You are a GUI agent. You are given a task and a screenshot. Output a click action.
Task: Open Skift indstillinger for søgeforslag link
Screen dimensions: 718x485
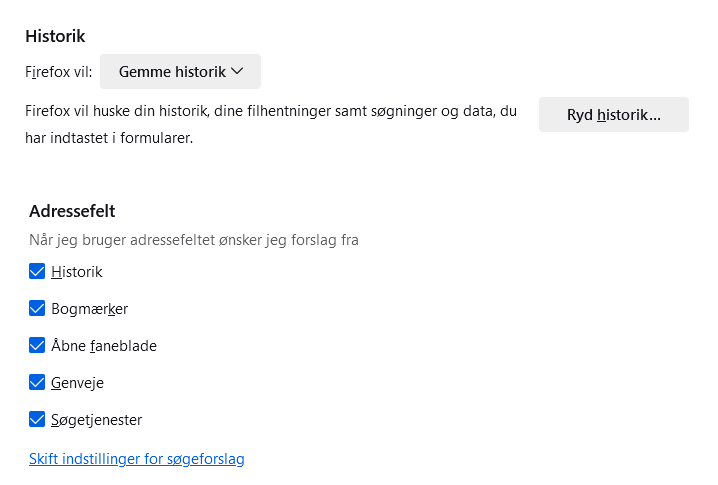(136, 458)
